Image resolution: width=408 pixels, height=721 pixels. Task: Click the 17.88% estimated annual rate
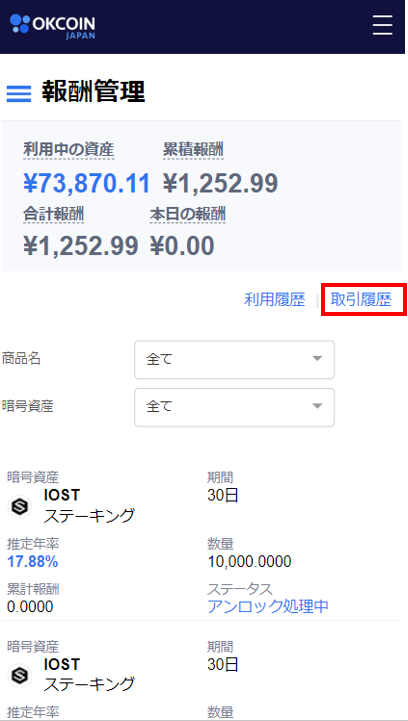(x=33, y=561)
